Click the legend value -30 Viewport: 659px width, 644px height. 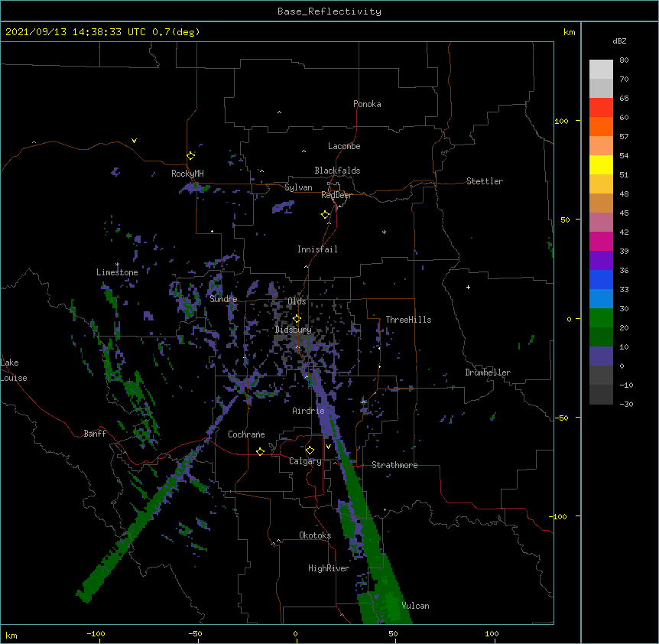[626, 405]
